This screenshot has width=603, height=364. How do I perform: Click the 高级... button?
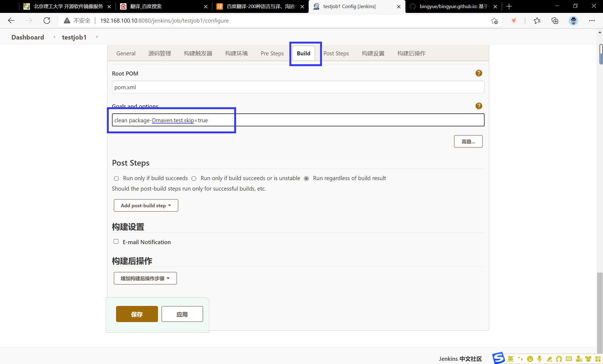tap(468, 141)
